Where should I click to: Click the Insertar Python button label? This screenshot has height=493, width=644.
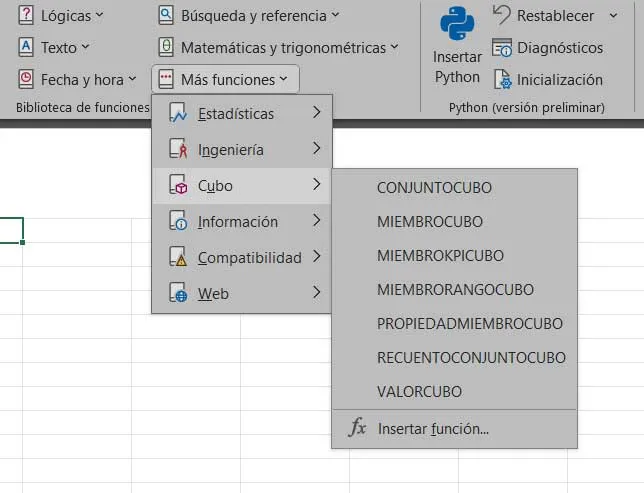[457, 67]
